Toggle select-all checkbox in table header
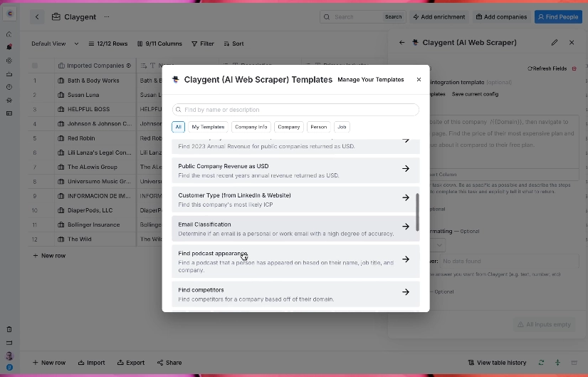Image resolution: width=588 pixels, height=377 pixels. coord(35,66)
